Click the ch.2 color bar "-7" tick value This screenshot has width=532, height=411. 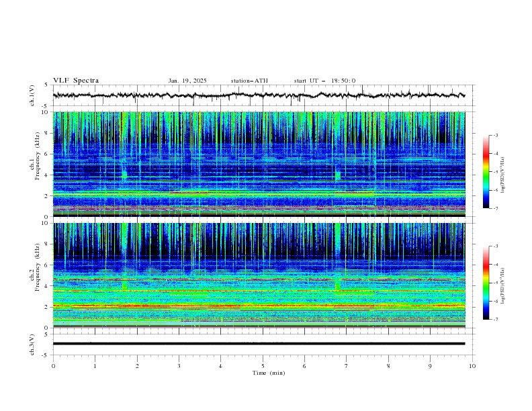[x=496, y=319]
